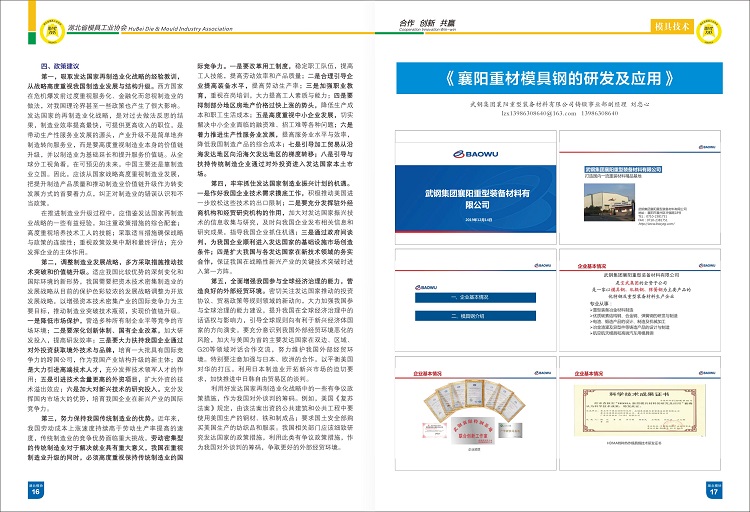Click the page 16 number badge
The height and width of the screenshot is (512, 750).
[35, 492]
